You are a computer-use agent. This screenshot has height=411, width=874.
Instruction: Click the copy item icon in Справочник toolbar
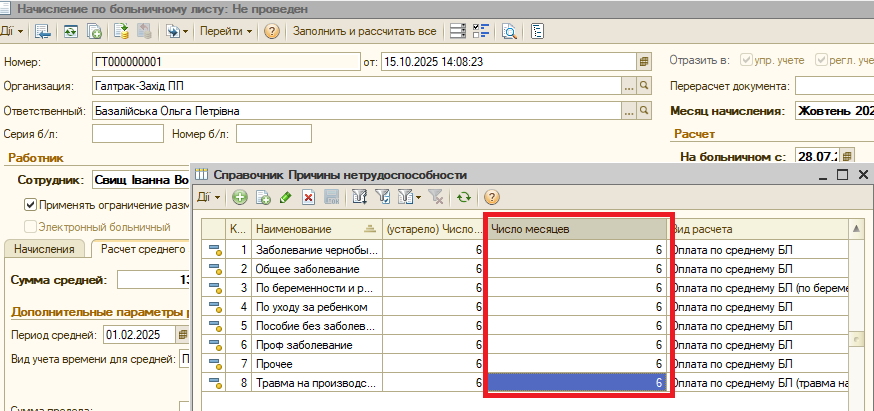263,198
